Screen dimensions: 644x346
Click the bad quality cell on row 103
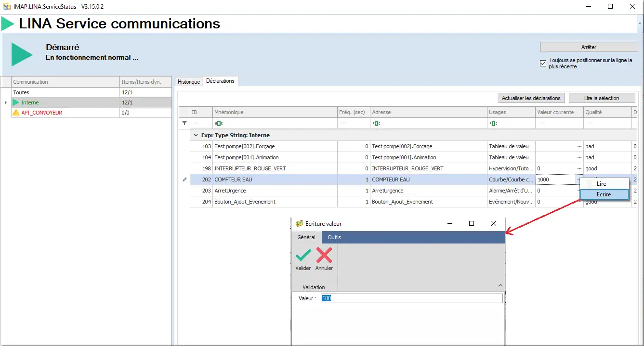[607, 146]
